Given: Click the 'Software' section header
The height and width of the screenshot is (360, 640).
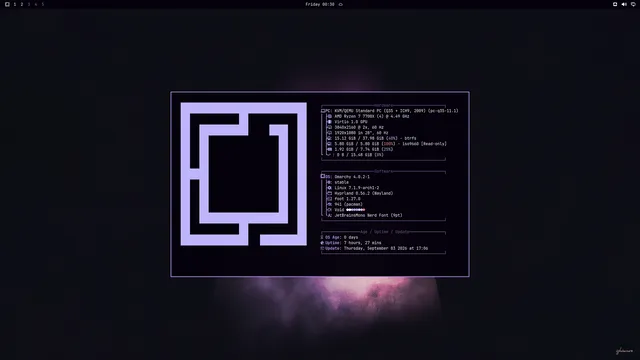Looking at the screenshot, I should coord(383,171).
